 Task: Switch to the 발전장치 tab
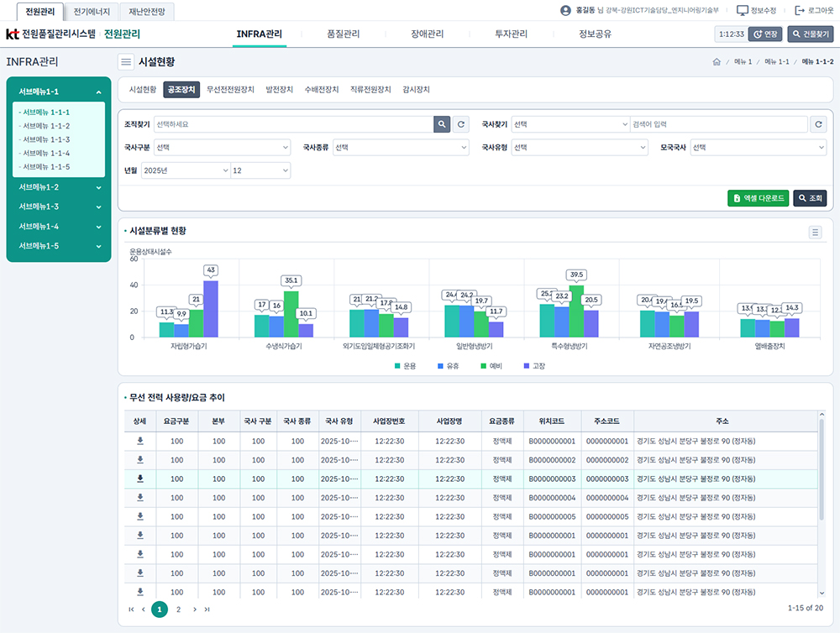point(279,90)
